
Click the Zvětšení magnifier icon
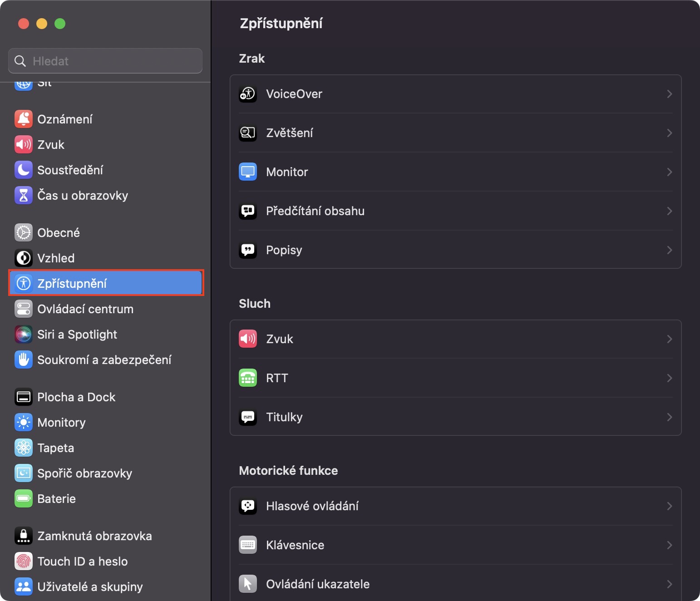point(248,133)
